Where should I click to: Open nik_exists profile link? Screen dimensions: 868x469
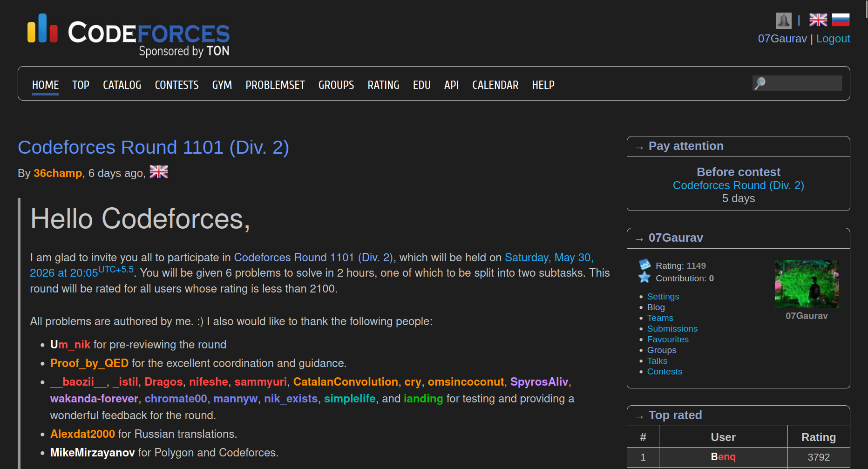click(x=291, y=399)
